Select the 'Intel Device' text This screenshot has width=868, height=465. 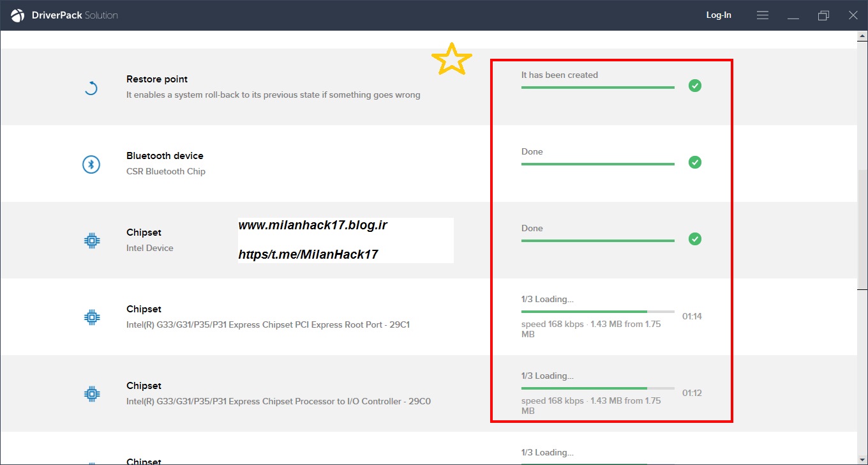click(x=150, y=248)
